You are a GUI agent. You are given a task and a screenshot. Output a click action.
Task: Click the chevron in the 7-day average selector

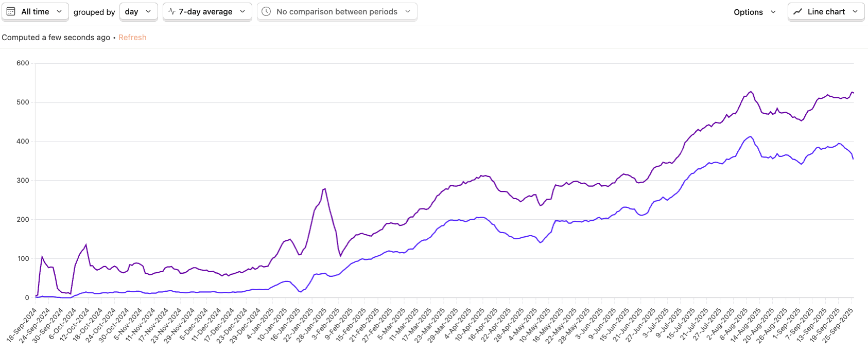pos(242,11)
